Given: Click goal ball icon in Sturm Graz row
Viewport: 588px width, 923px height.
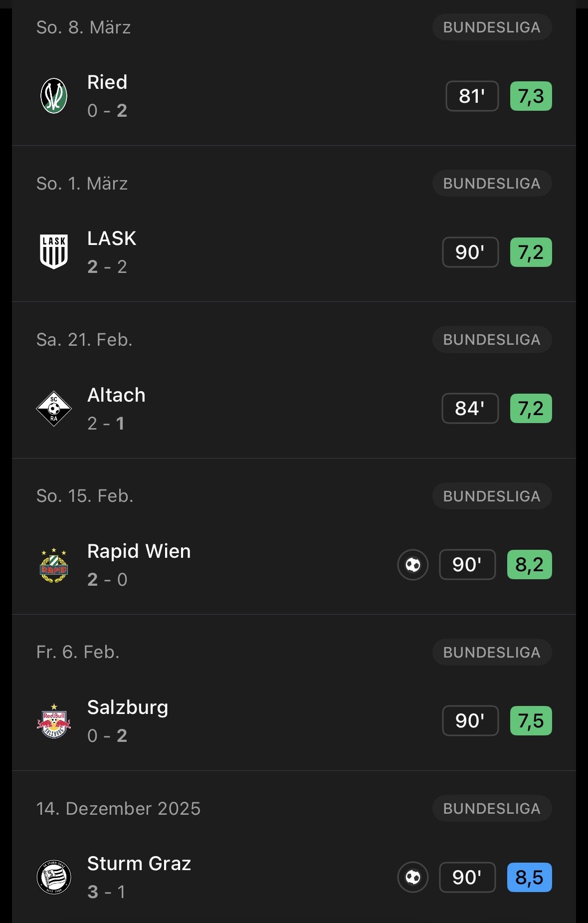Looking at the screenshot, I should pos(412,877).
